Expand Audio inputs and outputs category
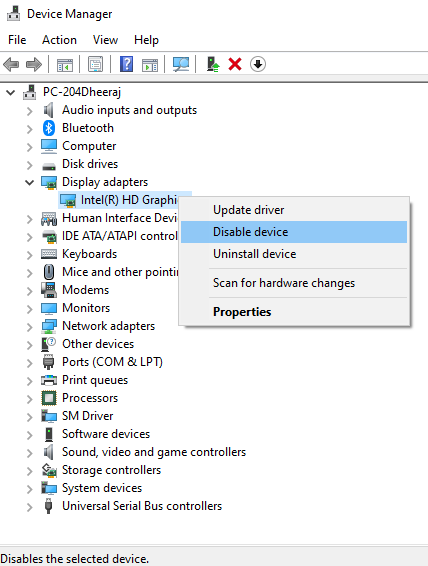The width and height of the screenshot is (428, 566). point(30,111)
